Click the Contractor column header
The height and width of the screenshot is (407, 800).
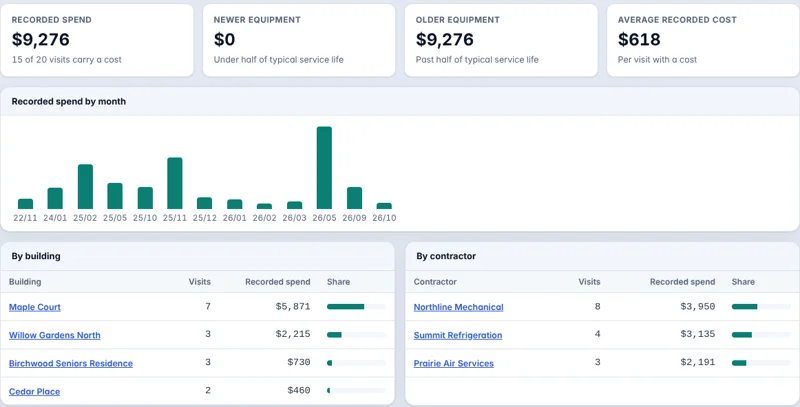click(435, 282)
